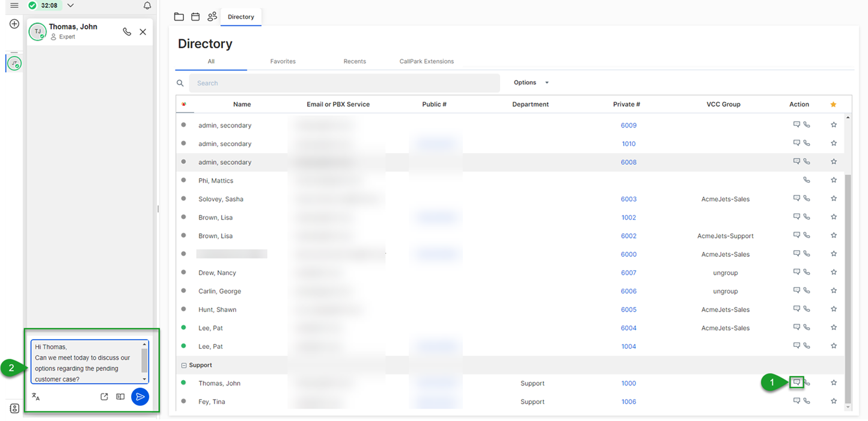The width and height of the screenshot is (868, 421).
Task: Click the search magnifier icon
Action: [x=180, y=83]
